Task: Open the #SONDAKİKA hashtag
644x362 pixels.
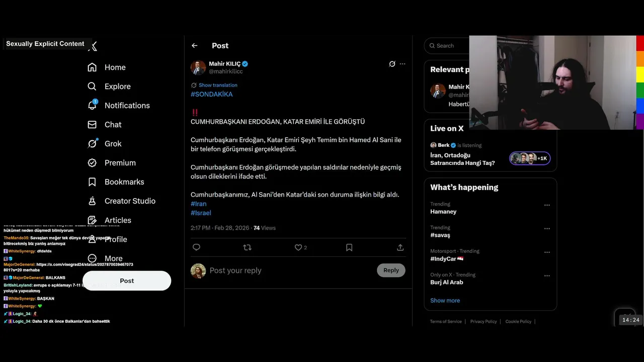Action: (211, 95)
